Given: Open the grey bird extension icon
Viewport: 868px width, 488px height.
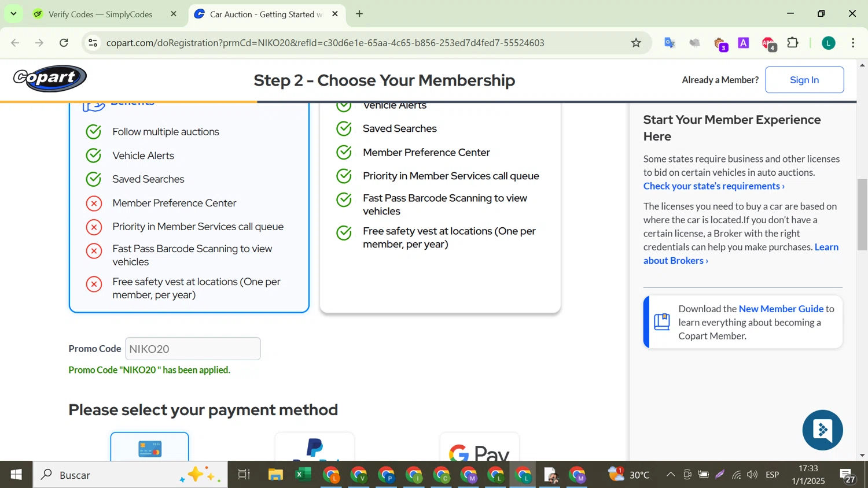Looking at the screenshot, I should [x=694, y=43].
